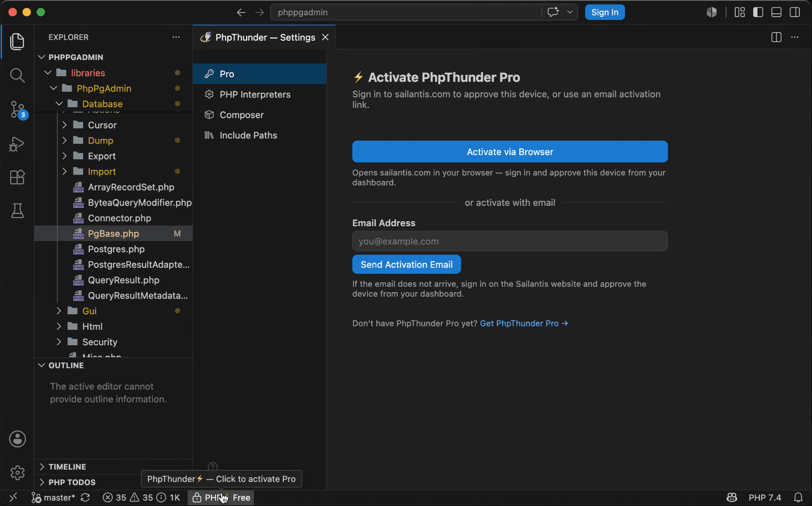Click the notifications bell in status bar

click(x=798, y=497)
